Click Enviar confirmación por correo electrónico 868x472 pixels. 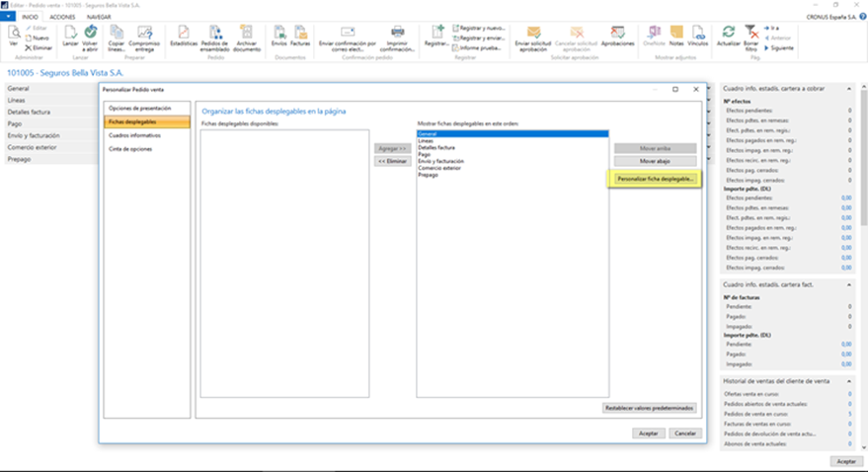[x=347, y=38]
